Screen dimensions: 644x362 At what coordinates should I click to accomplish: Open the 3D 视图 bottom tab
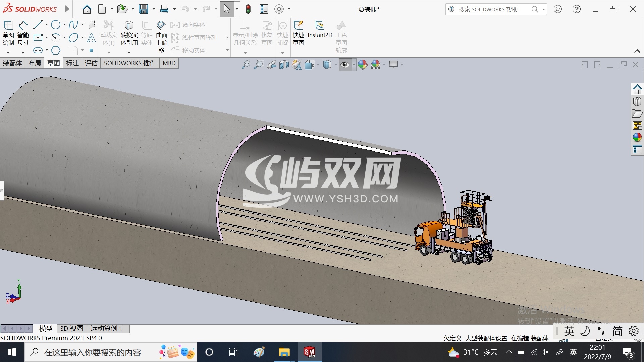[x=72, y=328]
